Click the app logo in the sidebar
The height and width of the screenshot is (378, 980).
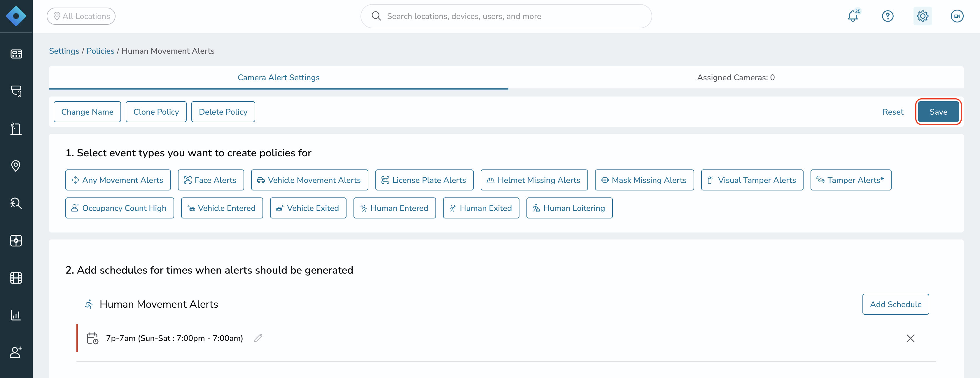16,16
